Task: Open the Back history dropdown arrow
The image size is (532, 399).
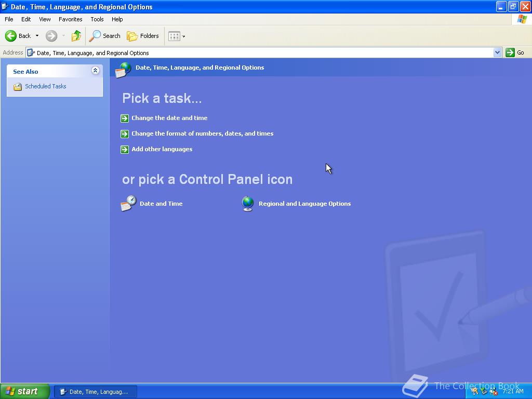Action: (x=37, y=36)
